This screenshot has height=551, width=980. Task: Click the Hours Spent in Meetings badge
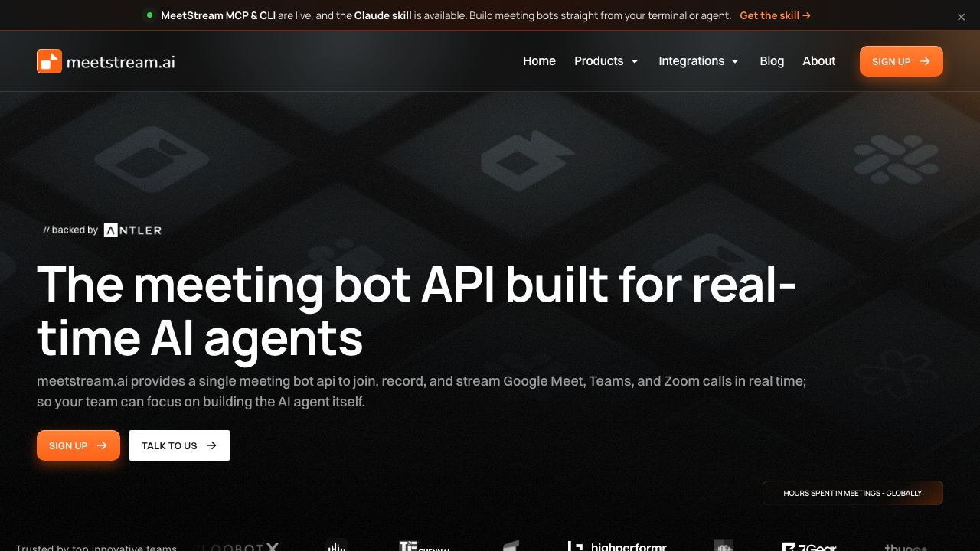[853, 493]
